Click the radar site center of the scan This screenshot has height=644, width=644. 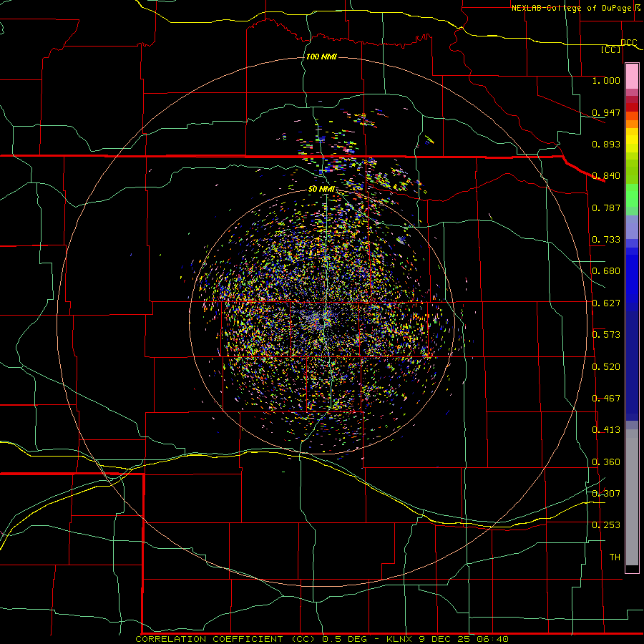(321, 321)
